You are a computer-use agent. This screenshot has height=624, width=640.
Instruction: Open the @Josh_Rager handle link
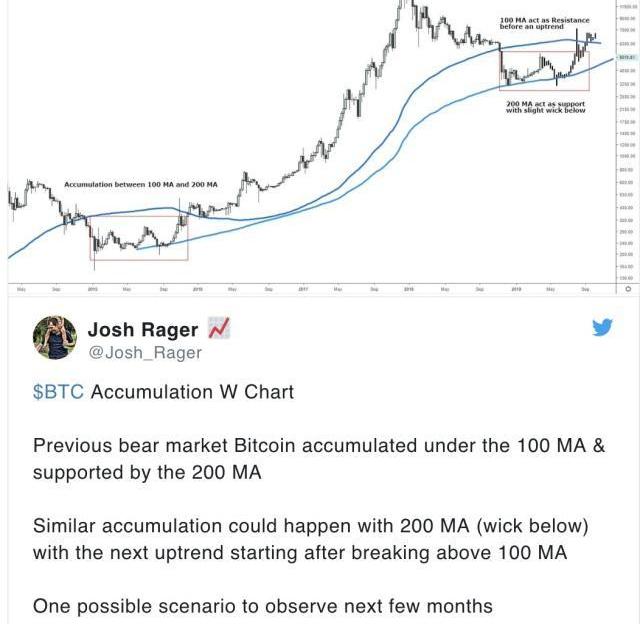click(145, 352)
